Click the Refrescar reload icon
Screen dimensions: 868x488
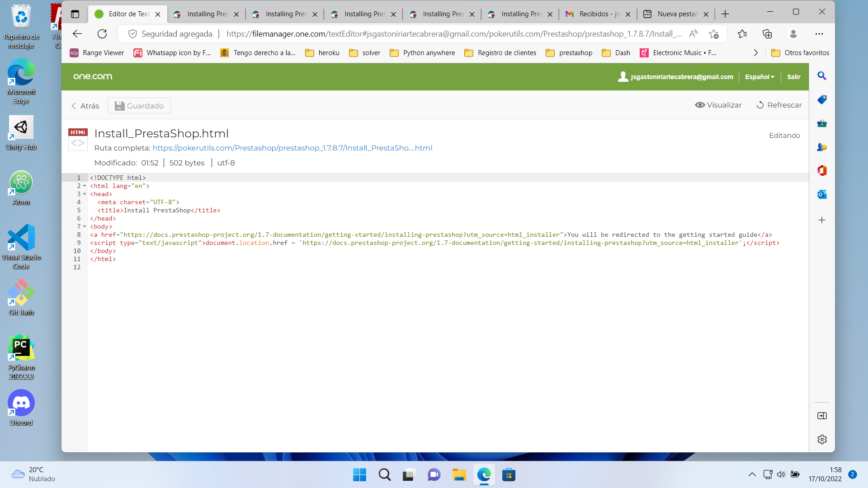(x=760, y=105)
